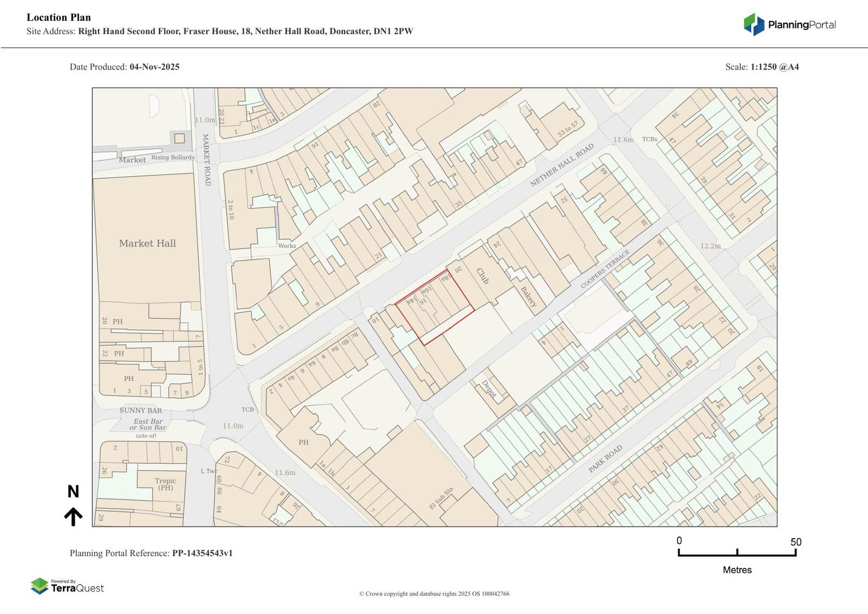Click the Tropic (PH) building label
Screen dimensions: 868x614
[x=165, y=484]
